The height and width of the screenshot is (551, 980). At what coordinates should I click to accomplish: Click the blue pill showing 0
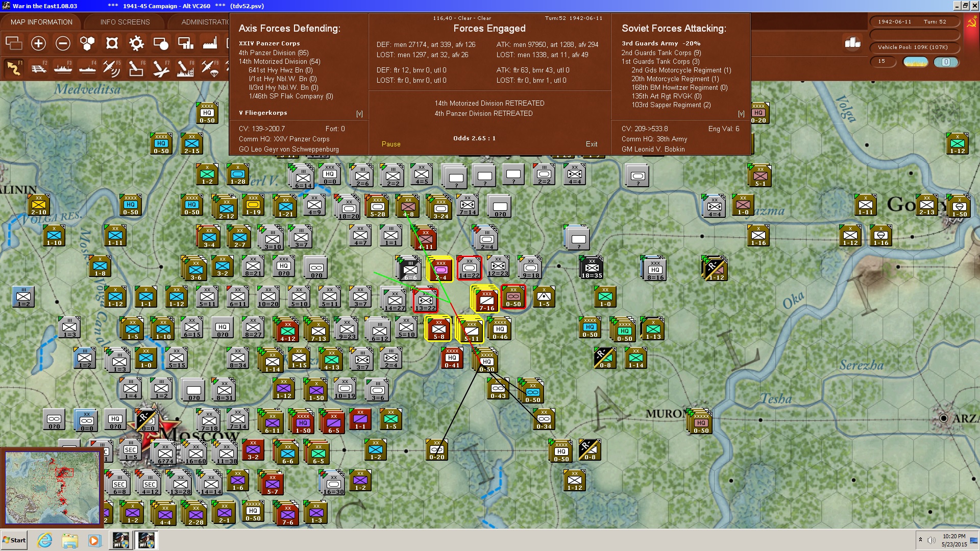click(946, 62)
